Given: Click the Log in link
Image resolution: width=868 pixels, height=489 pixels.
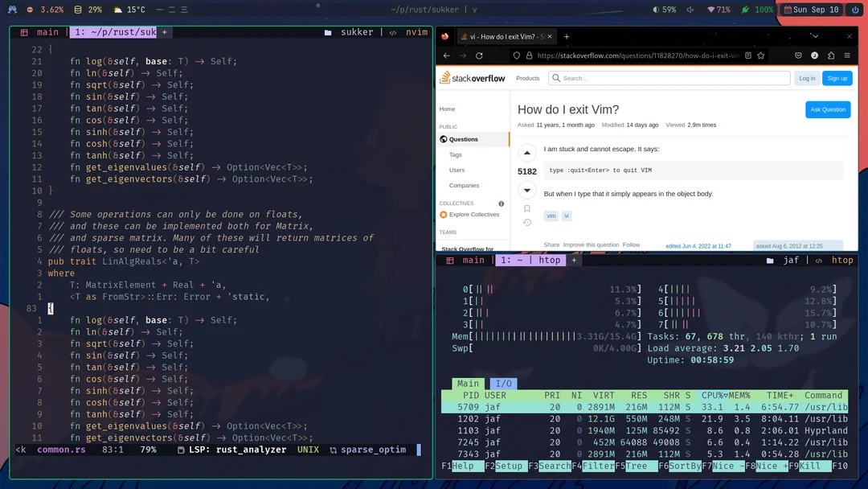Looking at the screenshot, I should (x=807, y=78).
